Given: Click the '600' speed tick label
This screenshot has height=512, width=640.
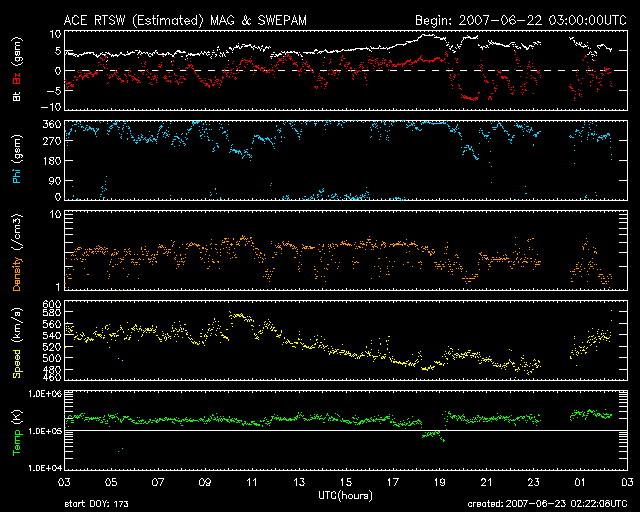Looking at the screenshot, I should (52, 305).
